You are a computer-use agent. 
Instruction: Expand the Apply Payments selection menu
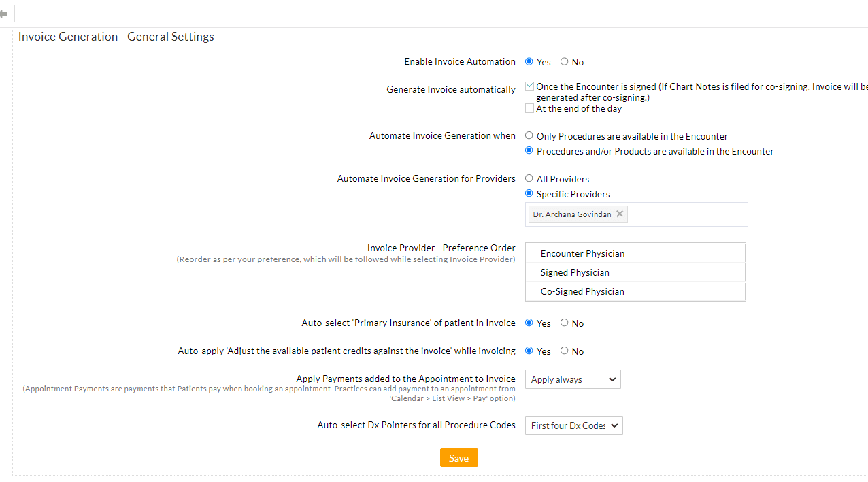coord(572,379)
